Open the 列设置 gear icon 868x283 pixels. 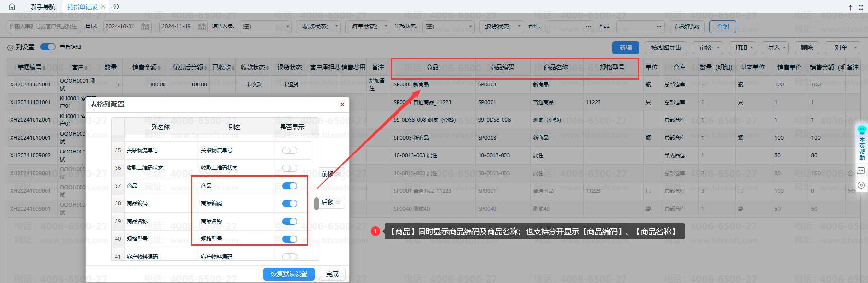click(x=10, y=47)
